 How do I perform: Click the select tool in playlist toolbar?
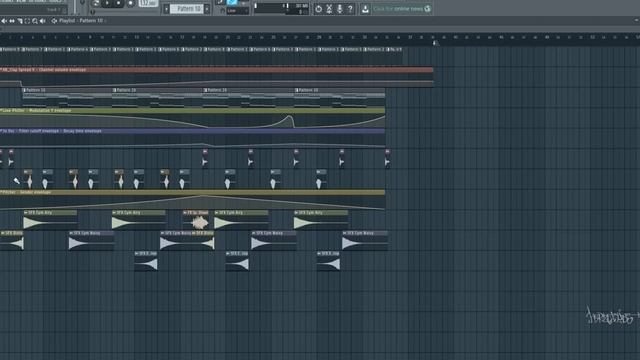27,20
